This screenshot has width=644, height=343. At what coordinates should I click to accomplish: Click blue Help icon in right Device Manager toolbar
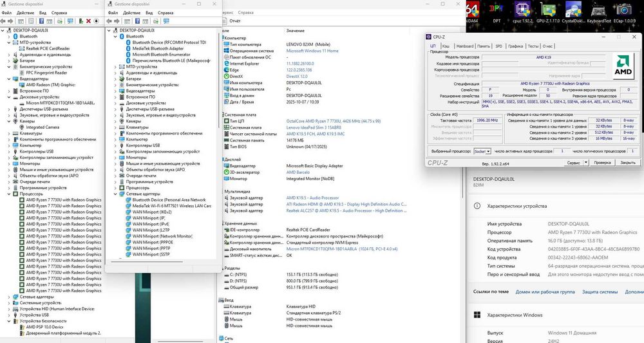point(138,21)
